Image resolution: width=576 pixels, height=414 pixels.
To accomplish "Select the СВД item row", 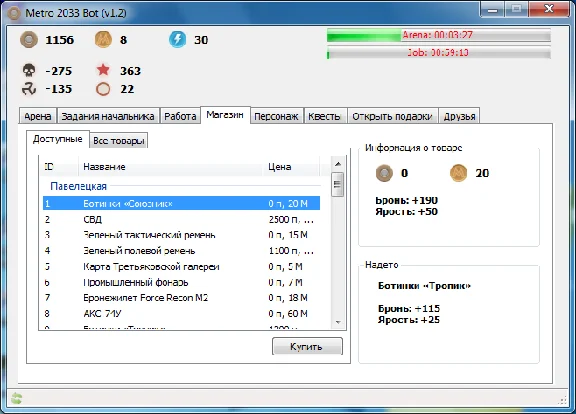I will [x=181, y=219].
